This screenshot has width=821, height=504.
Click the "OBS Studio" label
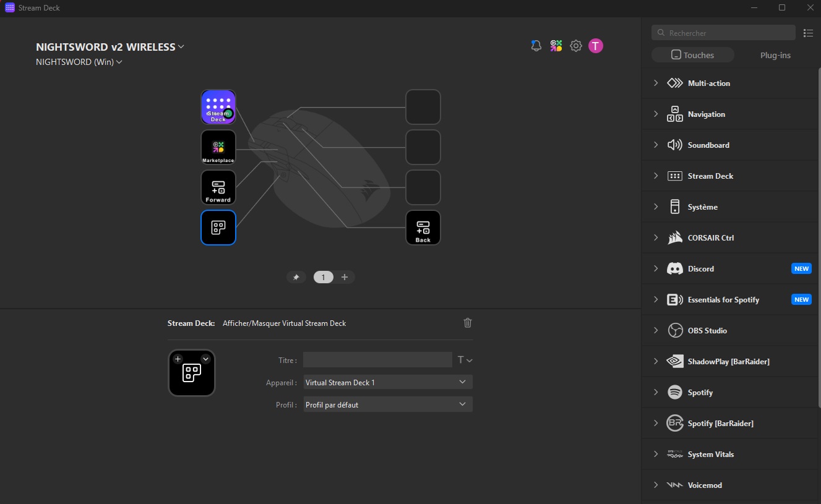coord(707,330)
